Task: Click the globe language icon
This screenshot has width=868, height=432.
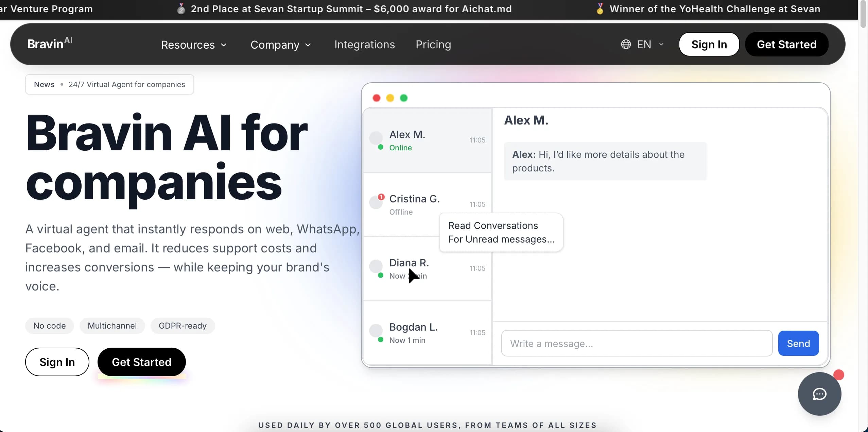Action: tap(626, 45)
